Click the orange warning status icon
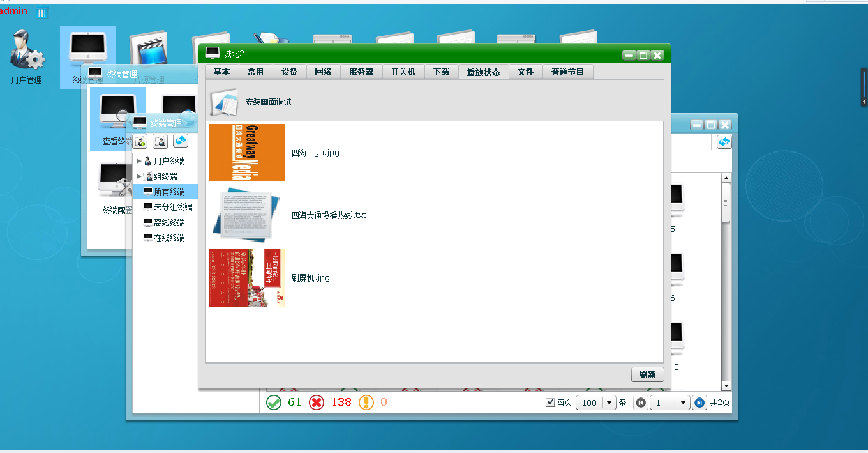Image resolution: width=868 pixels, height=453 pixels. pyautogui.click(x=366, y=403)
